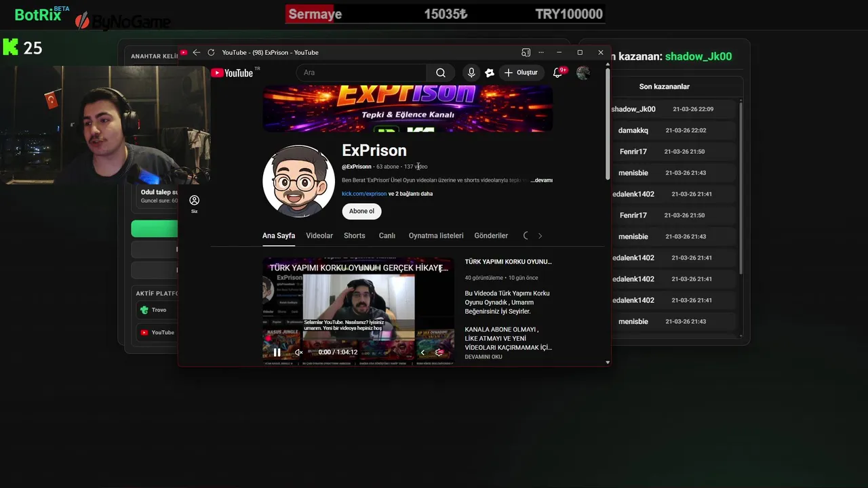Image resolution: width=868 pixels, height=488 pixels.
Task: Click the 15035₺ balance value
Action: 446,14
